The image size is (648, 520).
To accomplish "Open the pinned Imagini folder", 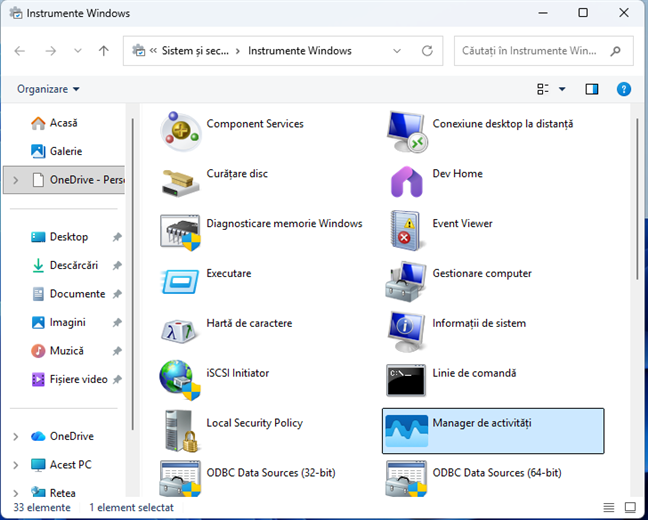I will click(58, 322).
